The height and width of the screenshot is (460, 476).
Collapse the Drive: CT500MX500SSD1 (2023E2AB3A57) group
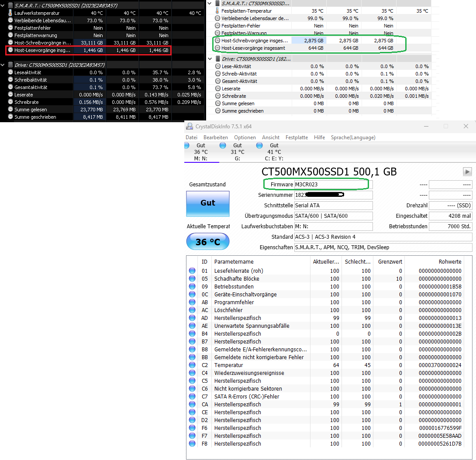coord(3,65)
